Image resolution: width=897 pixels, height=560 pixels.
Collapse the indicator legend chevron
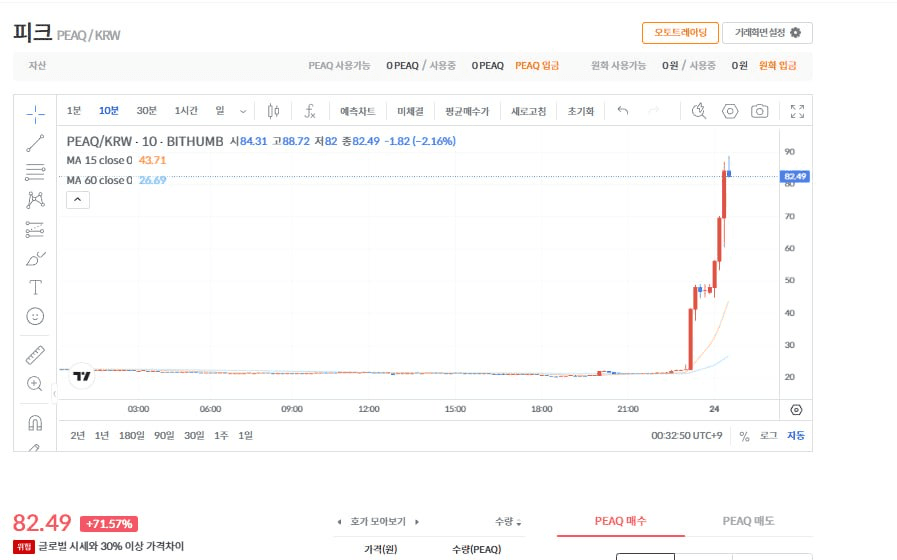pyautogui.click(x=78, y=200)
